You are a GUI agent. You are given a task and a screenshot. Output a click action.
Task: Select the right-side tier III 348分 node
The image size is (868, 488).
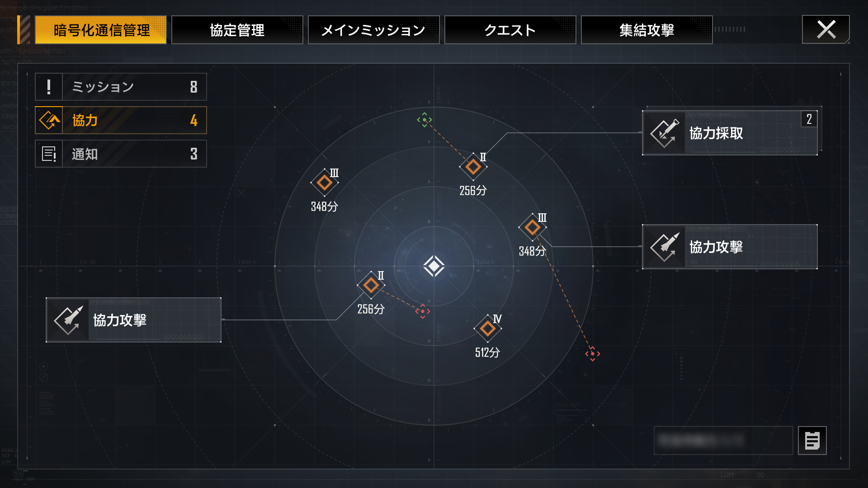(x=532, y=227)
